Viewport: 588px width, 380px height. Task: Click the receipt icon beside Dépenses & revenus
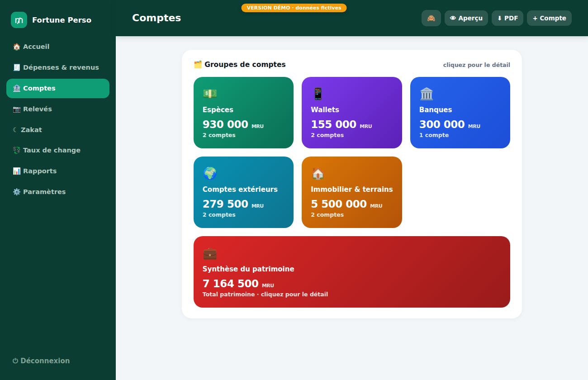[17, 67]
